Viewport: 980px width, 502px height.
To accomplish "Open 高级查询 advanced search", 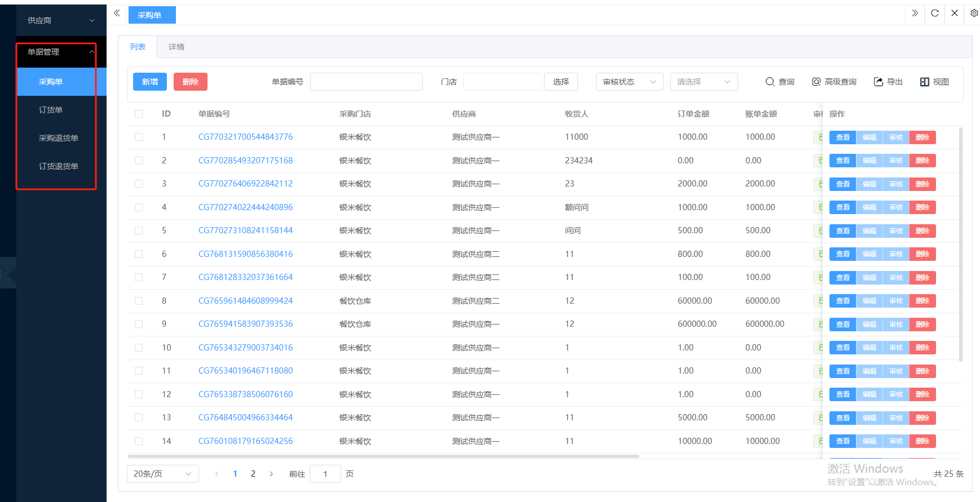I will click(x=834, y=82).
